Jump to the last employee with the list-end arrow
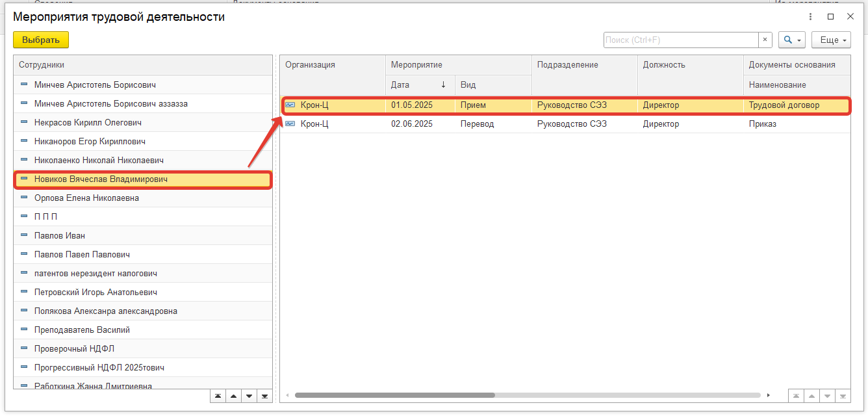 [264, 395]
